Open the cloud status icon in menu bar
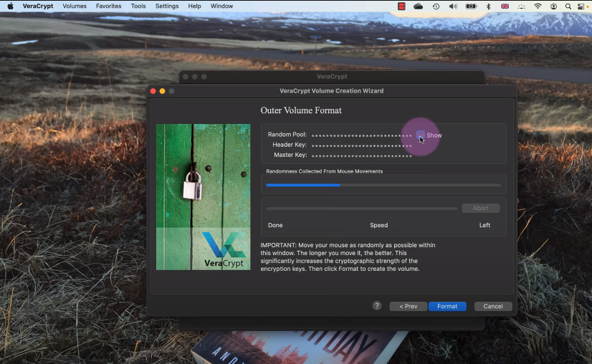This screenshot has height=364, width=592. coord(418,6)
